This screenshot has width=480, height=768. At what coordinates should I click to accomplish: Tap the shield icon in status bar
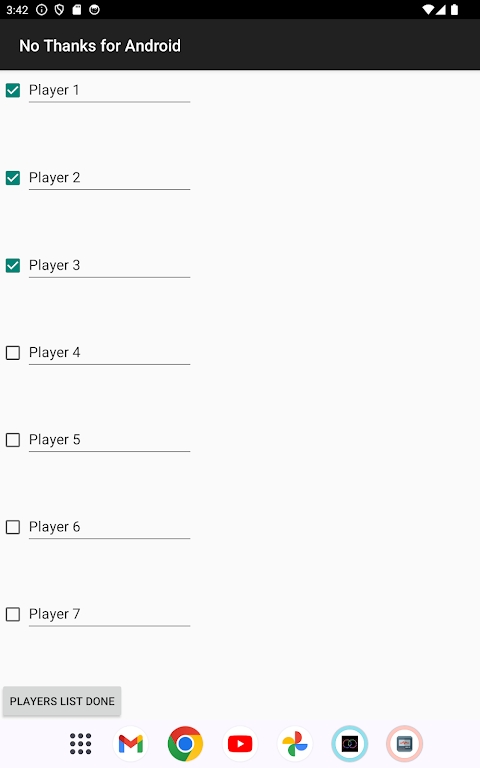pyautogui.click(x=59, y=10)
